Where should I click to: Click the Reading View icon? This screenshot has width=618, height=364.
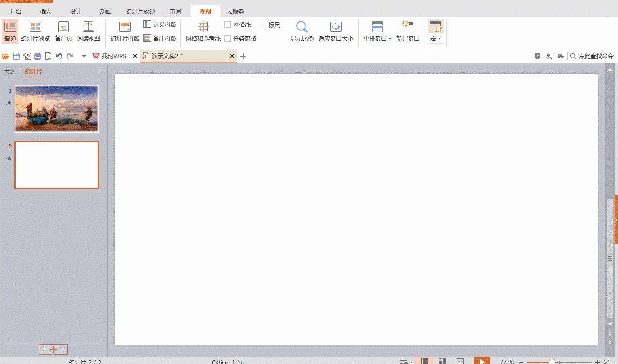(x=89, y=31)
